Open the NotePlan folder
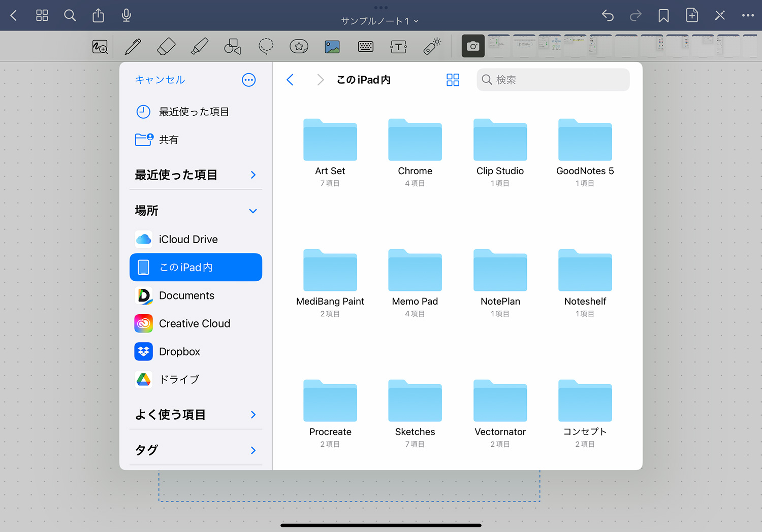This screenshot has height=532, width=762. tap(500, 283)
